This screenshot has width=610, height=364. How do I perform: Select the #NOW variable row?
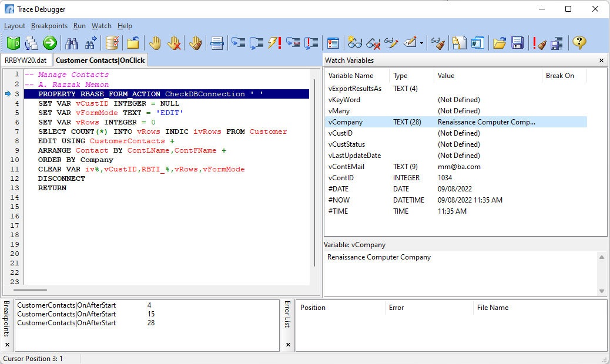[x=455, y=200]
